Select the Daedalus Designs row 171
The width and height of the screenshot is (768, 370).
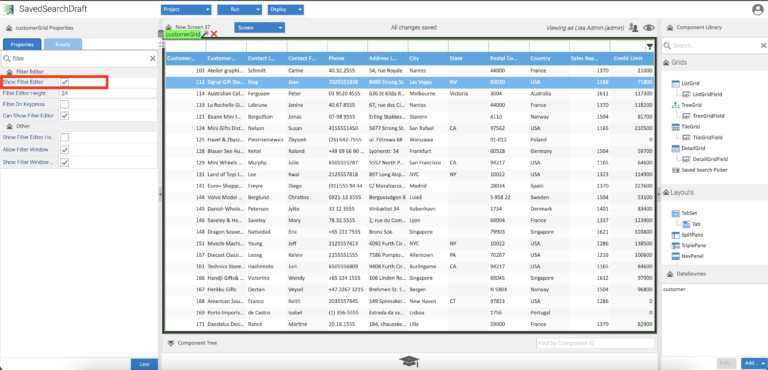click(x=409, y=324)
